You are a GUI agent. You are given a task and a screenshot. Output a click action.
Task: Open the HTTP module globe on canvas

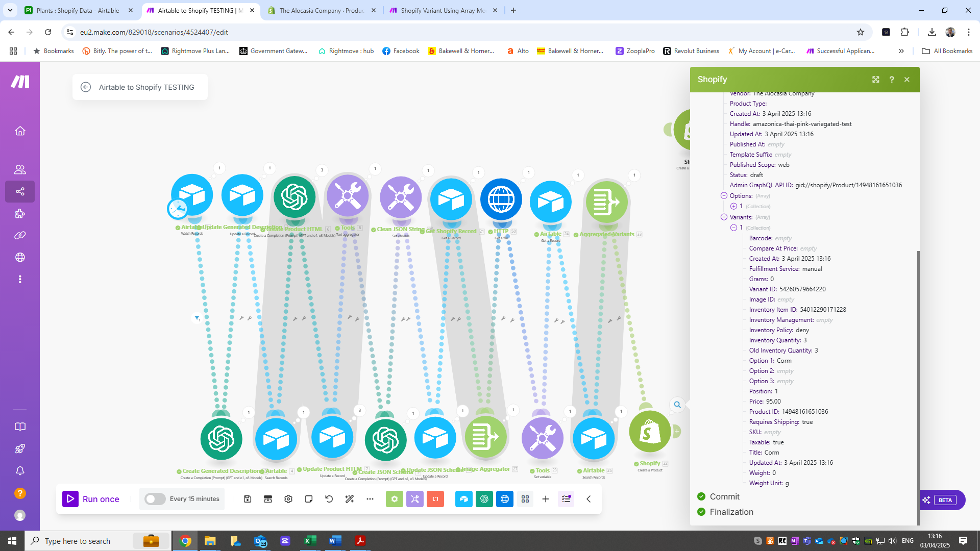[x=501, y=199]
